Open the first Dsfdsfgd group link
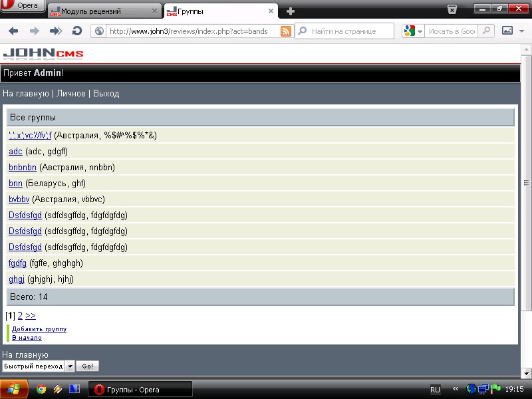Image resolution: width=532 pixels, height=399 pixels. pyautogui.click(x=25, y=215)
